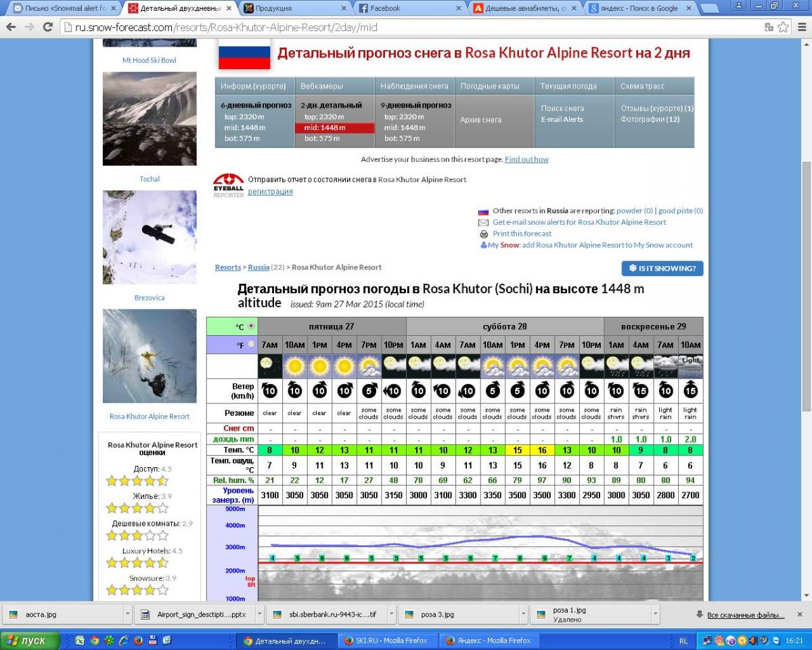Open dropdown arrow for роза 3.jpg download

click(x=524, y=614)
